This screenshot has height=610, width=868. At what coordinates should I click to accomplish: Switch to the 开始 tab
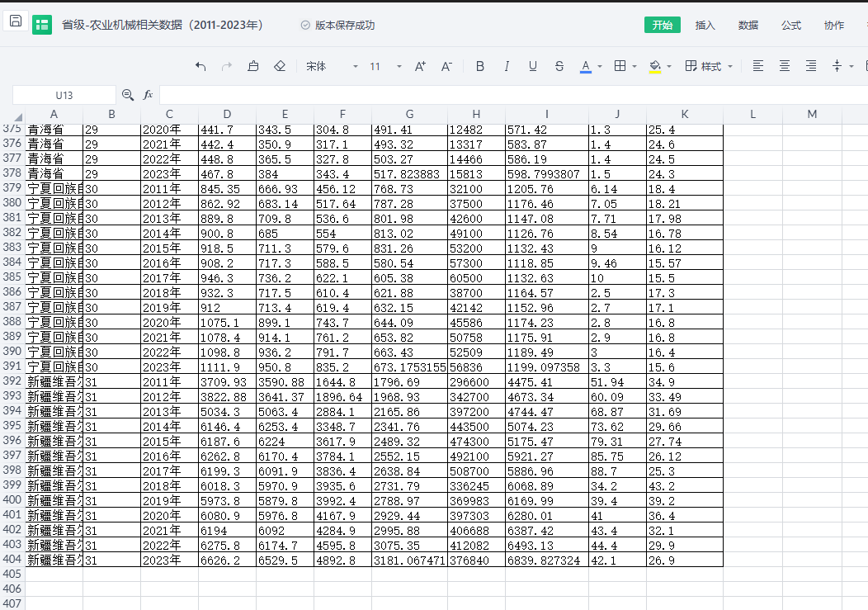662,25
